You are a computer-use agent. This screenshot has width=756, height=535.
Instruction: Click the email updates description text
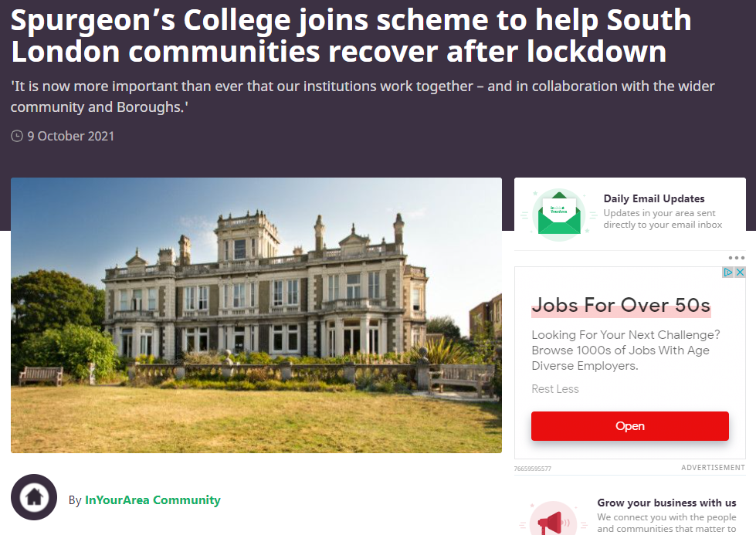click(x=663, y=218)
